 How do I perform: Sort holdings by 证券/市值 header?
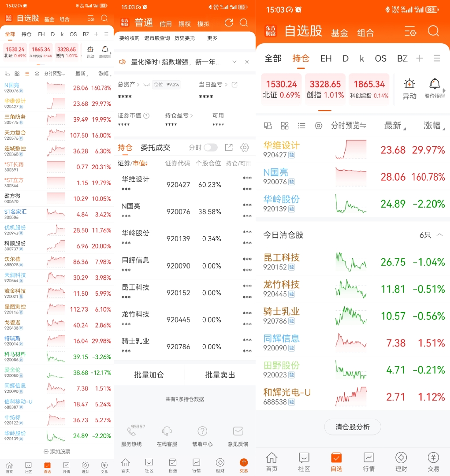133,164
